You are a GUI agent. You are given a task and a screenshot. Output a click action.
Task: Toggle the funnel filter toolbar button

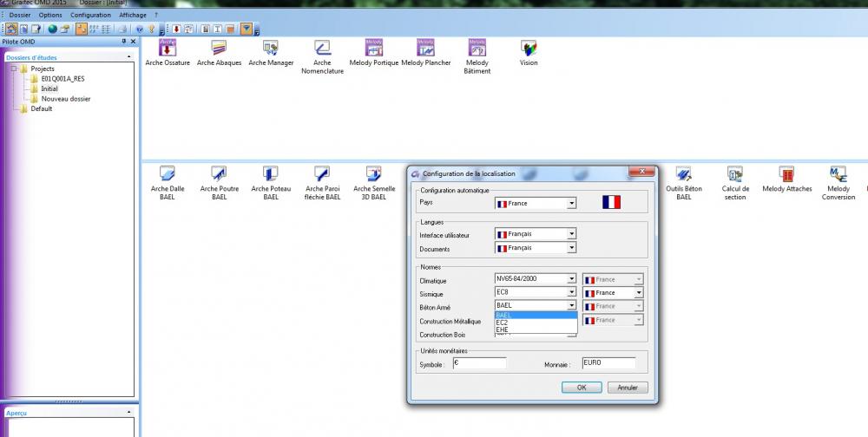coord(247,29)
